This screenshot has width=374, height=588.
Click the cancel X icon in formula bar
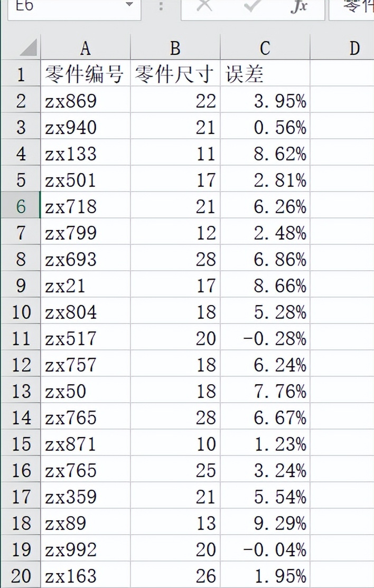204,6
